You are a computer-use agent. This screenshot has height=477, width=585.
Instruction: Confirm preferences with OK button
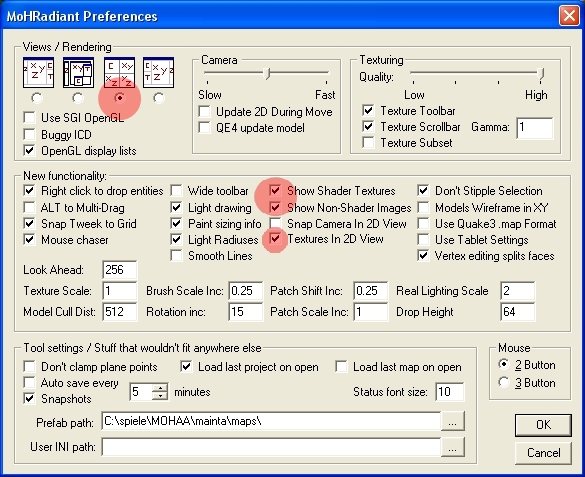tap(543, 425)
